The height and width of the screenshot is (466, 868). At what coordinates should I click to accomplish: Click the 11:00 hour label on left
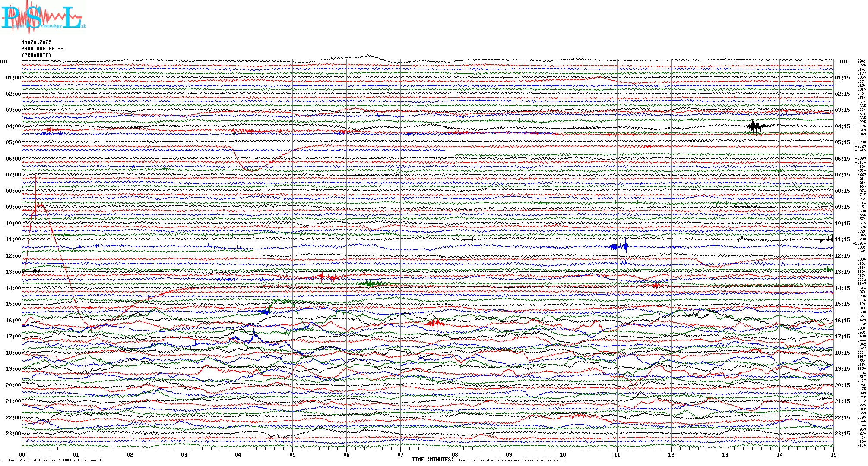point(13,239)
